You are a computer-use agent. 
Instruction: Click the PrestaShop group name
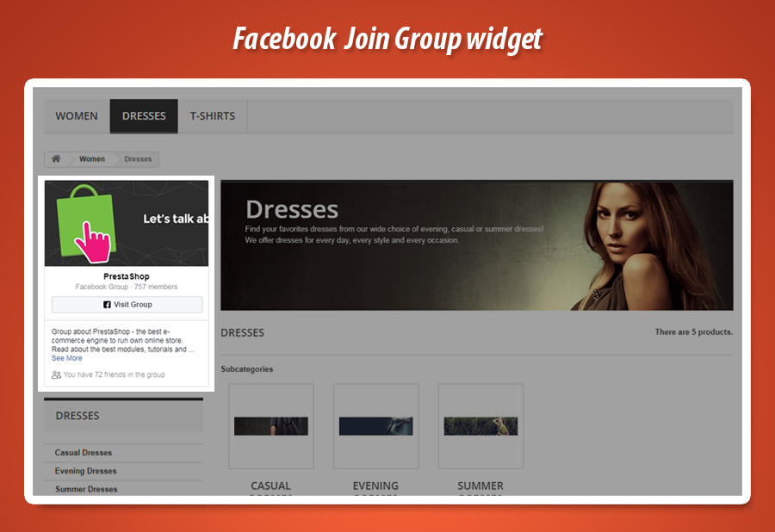pyautogui.click(x=126, y=275)
